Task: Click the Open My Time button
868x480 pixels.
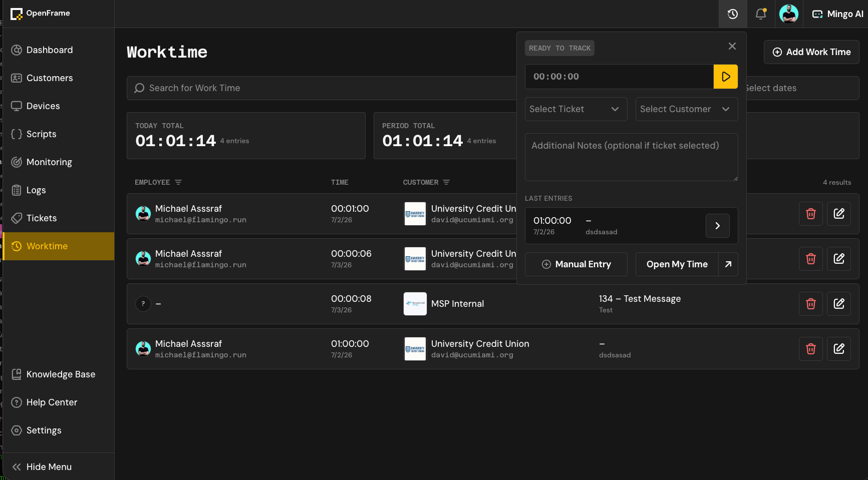Action: click(677, 264)
